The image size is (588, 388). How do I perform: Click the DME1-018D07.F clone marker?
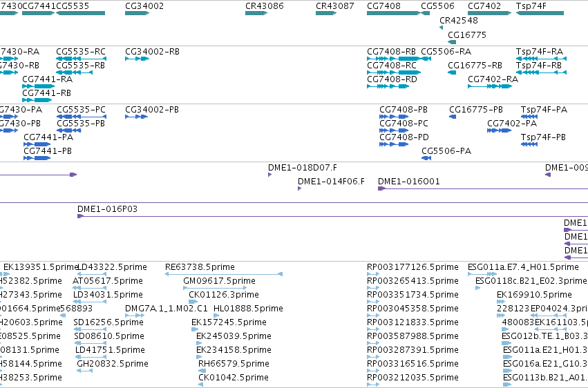[269, 175]
